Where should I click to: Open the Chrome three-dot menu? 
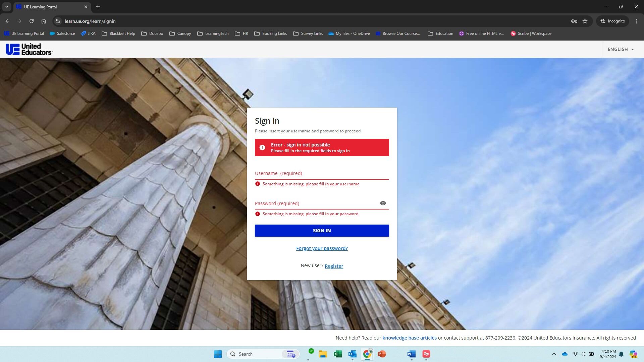tap(637, 21)
